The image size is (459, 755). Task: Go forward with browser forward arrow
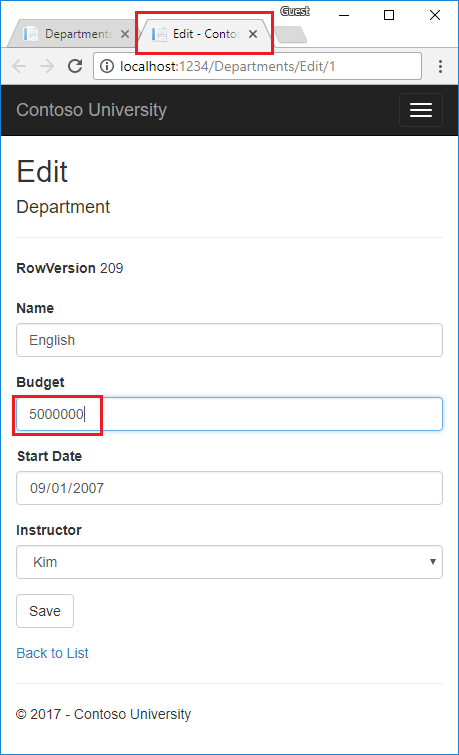(x=47, y=66)
